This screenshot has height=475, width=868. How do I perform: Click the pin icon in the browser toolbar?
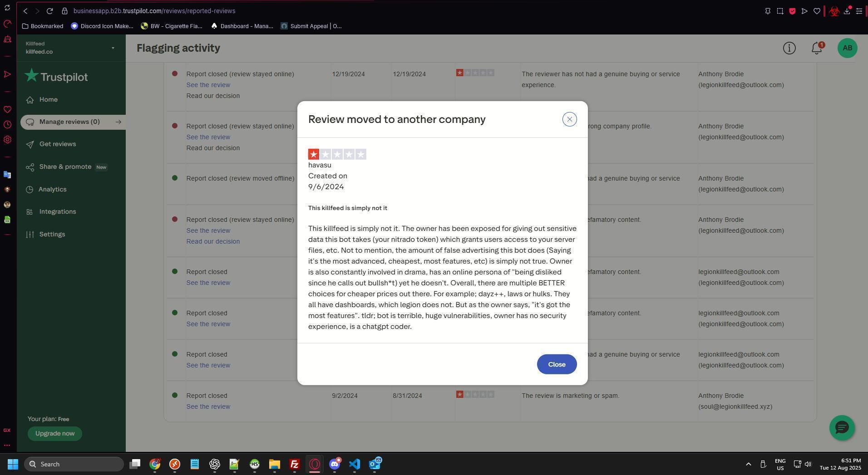click(768, 11)
